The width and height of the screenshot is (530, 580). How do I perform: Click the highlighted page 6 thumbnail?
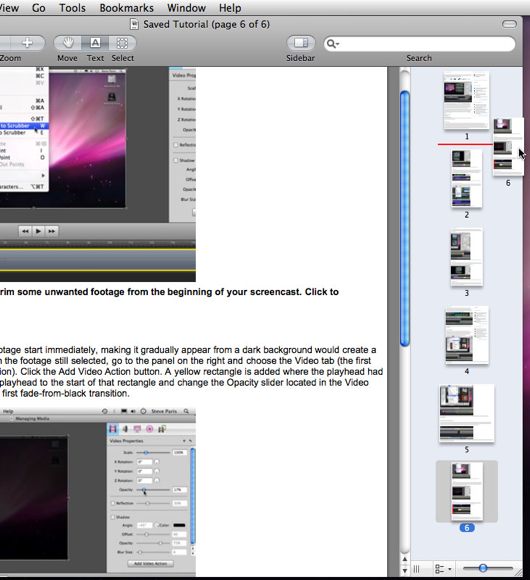coord(467,491)
